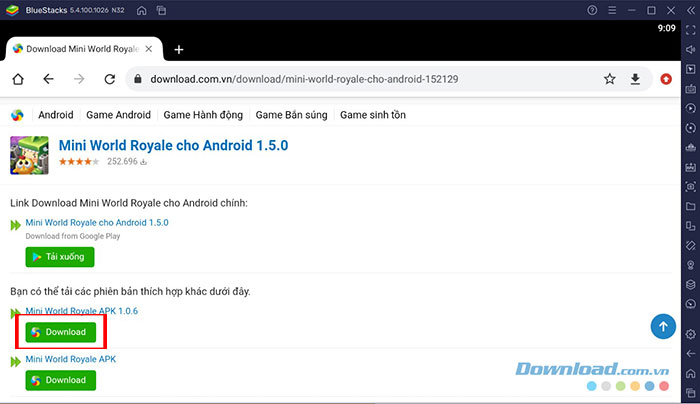Open browser downloads arrow icon
This screenshot has width=700, height=404.
[x=635, y=79]
